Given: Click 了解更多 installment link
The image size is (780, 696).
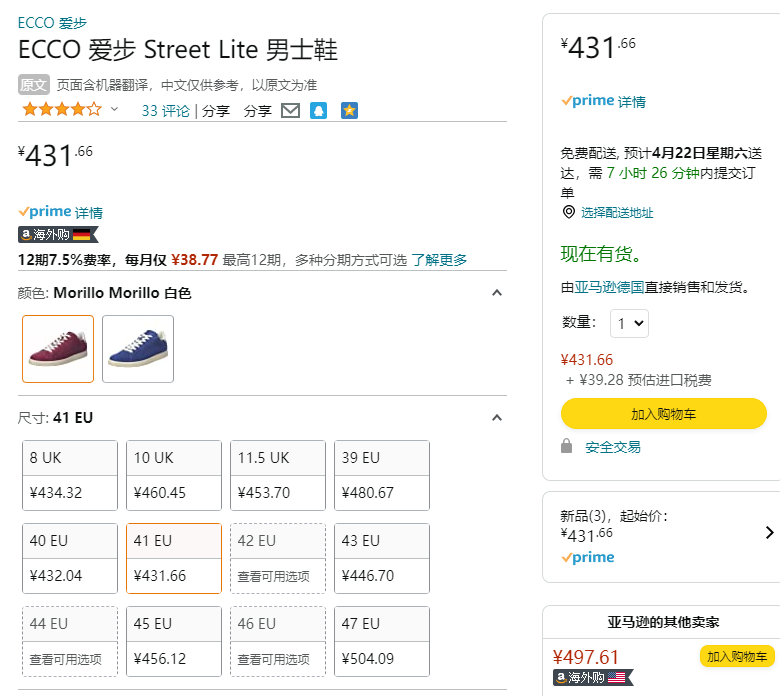Looking at the screenshot, I should (x=439, y=260).
